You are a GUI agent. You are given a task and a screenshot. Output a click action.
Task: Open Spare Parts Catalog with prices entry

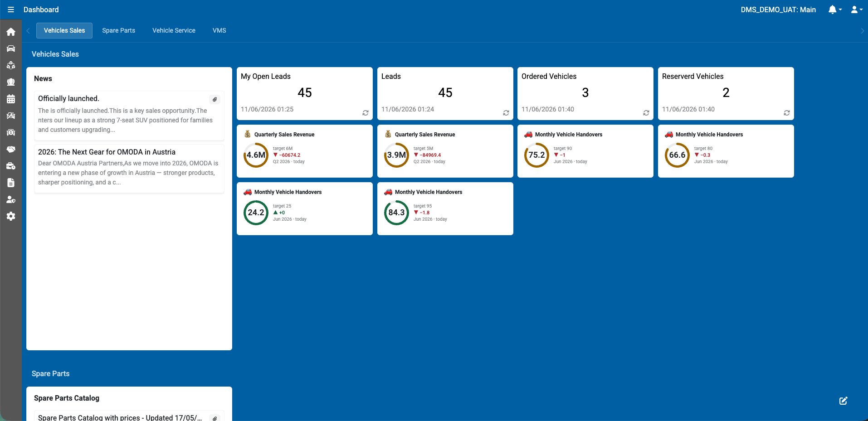pos(120,417)
